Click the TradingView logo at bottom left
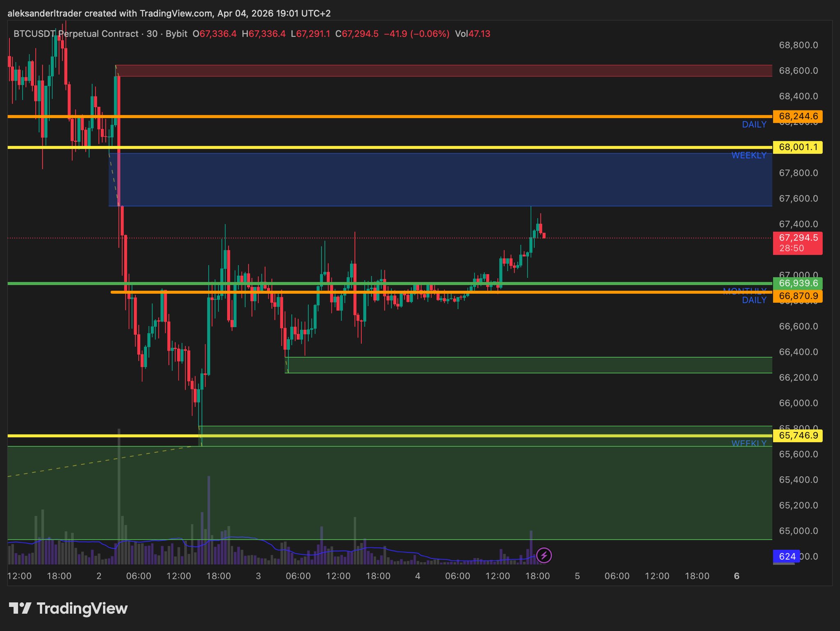Viewport: 840px width, 631px height. [68, 608]
